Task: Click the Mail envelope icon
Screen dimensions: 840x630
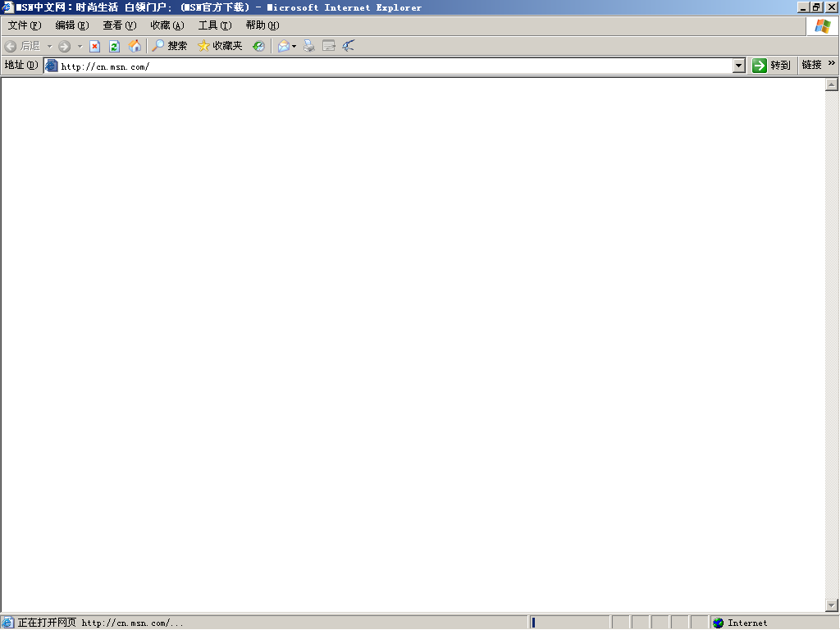Action: pyautogui.click(x=283, y=46)
